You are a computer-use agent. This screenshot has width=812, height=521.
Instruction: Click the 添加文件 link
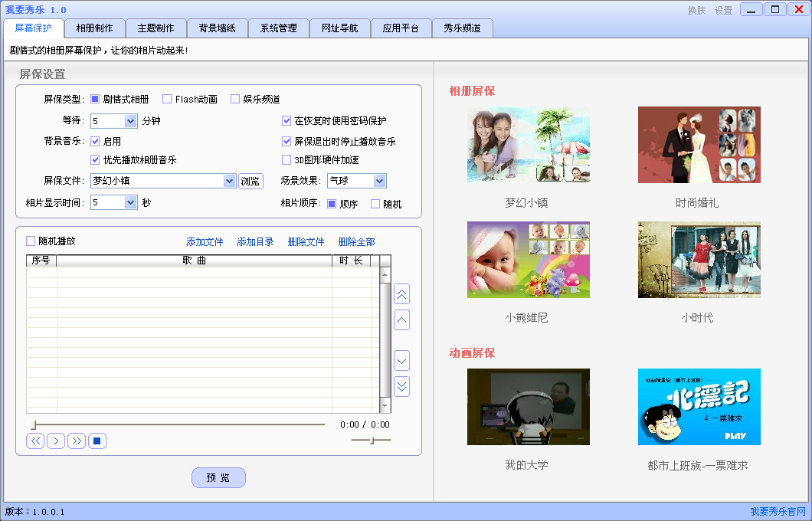click(x=205, y=242)
